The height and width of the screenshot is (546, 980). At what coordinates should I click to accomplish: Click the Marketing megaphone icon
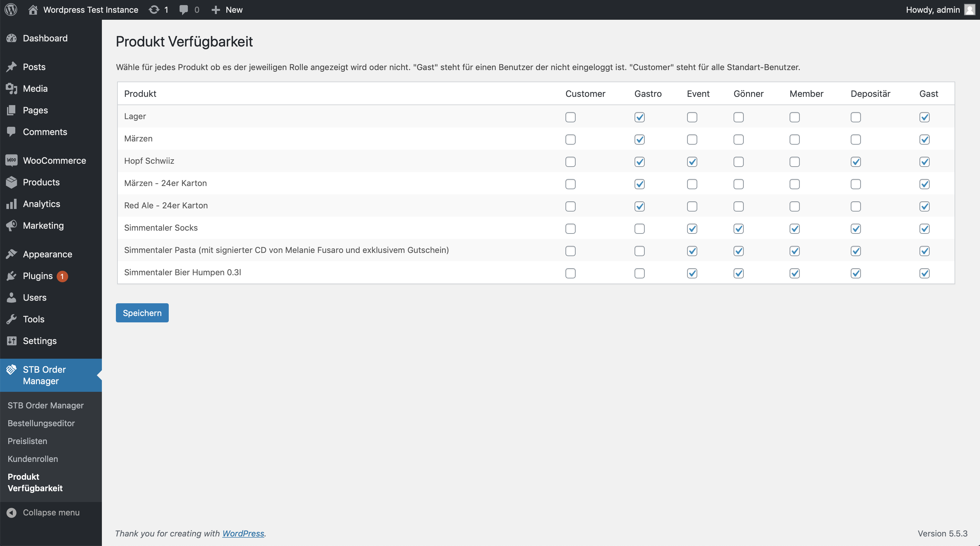pyautogui.click(x=11, y=226)
